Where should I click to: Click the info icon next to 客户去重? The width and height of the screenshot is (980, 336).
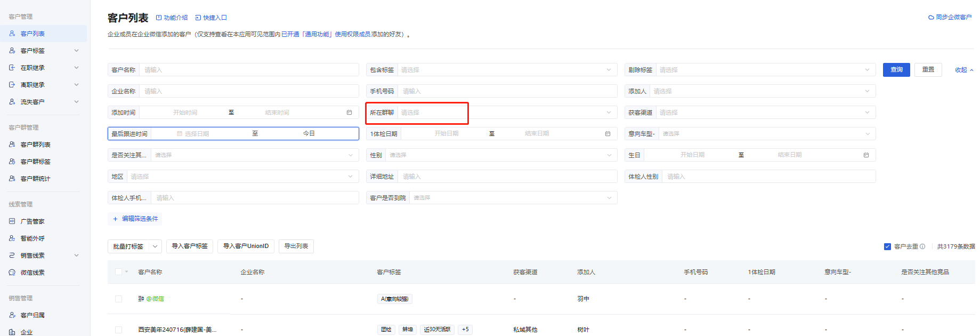tap(922, 246)
